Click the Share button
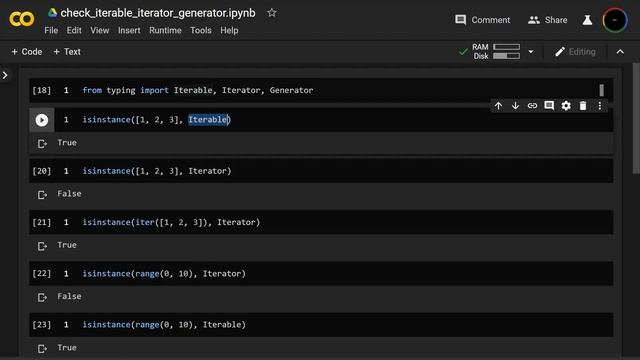This screenshot has width=640, height=360. [547, 20]
